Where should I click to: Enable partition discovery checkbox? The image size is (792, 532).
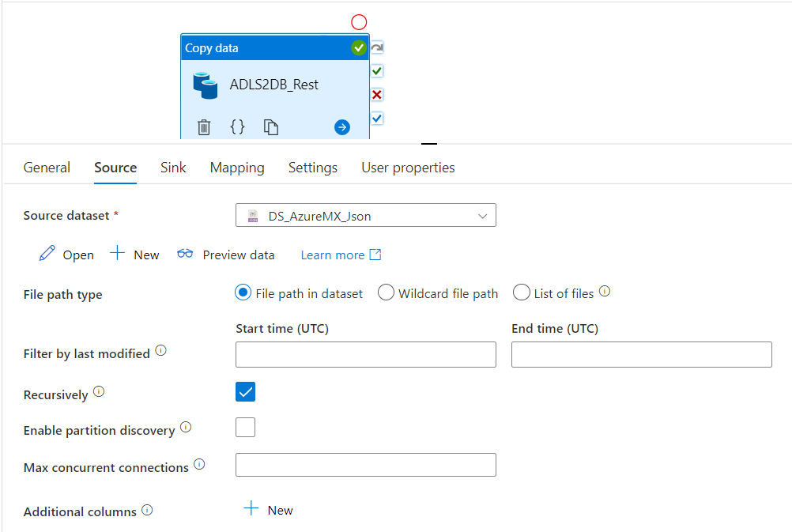tap(246, 428)
